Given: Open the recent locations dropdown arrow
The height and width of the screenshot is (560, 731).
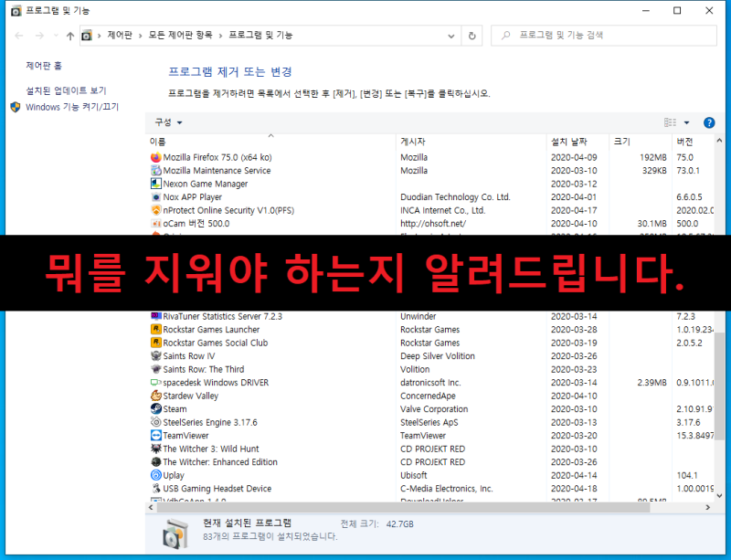Looking at the screenshot, I should click(x=56, y=36).
